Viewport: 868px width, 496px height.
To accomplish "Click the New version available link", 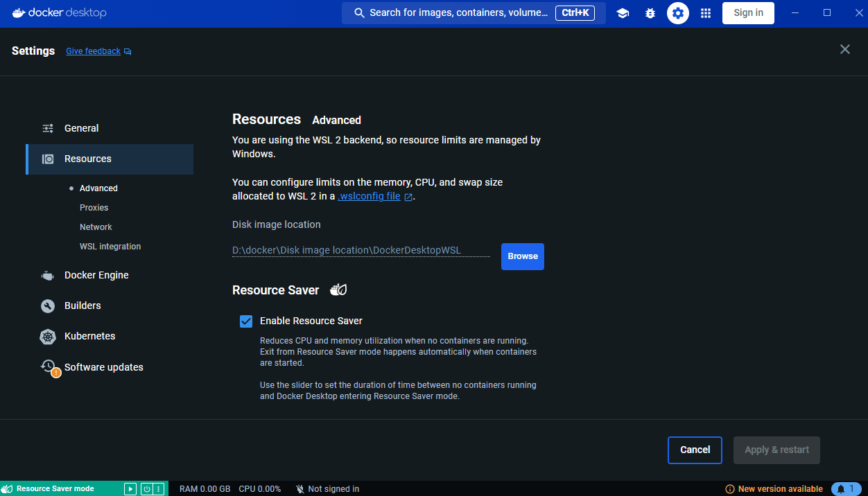I will pos(781,489).
